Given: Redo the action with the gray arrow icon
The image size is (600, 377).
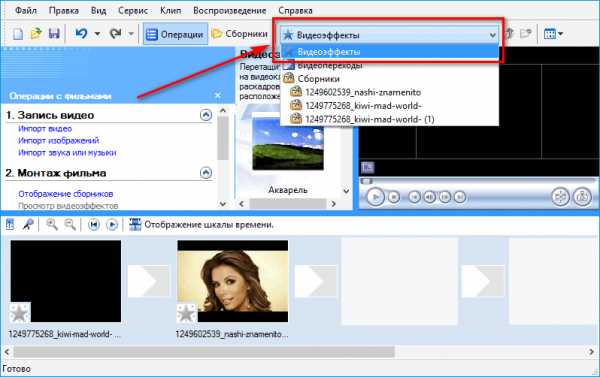Looking at the screenshot, I should (x=115, y=34).
